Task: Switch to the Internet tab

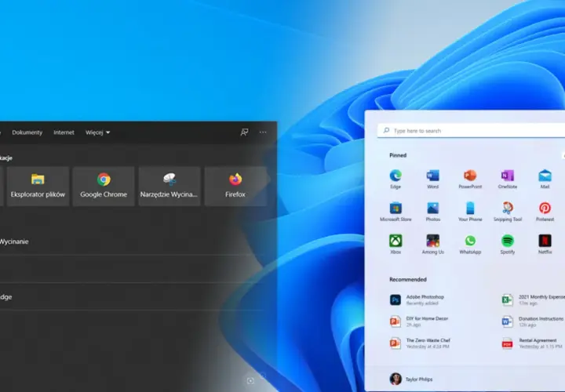Action: click(x=64, y=132)
